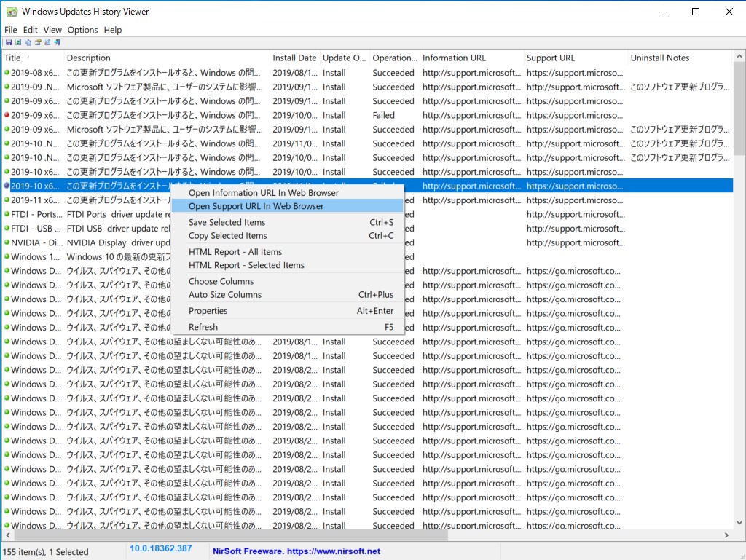Click the Exit arrow toolbar icon
This screenshot has height=560, width=746.
click(57, 42)
